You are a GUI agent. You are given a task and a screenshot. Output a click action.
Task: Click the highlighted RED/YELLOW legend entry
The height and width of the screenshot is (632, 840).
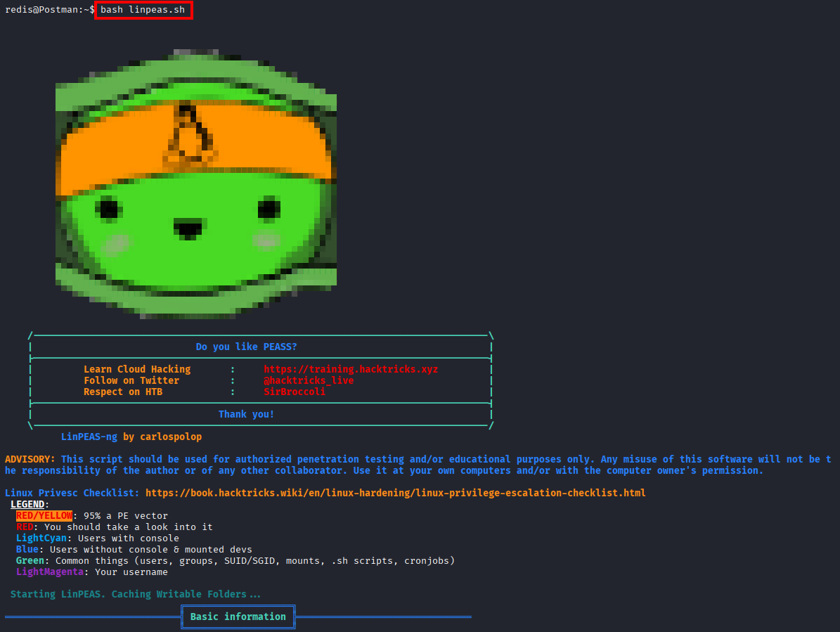pyautogui.click(x=44, y=515)
